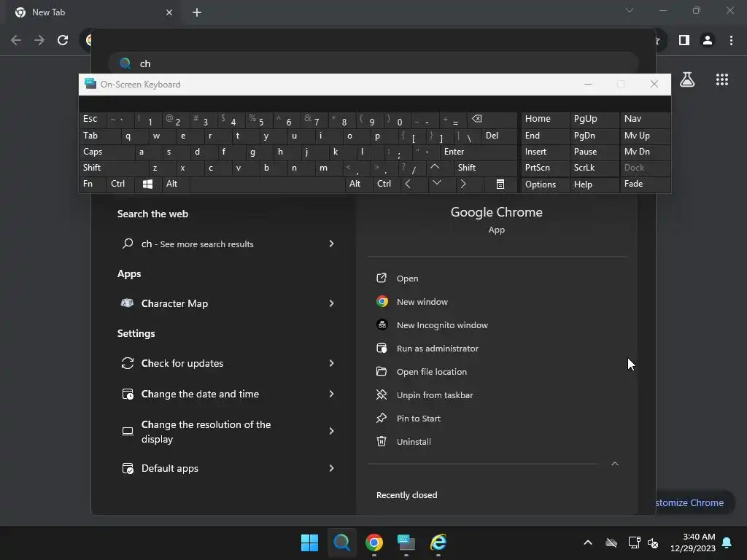Open Google Chrome from the taskbar
747x560 pixels.
point(374,542)
